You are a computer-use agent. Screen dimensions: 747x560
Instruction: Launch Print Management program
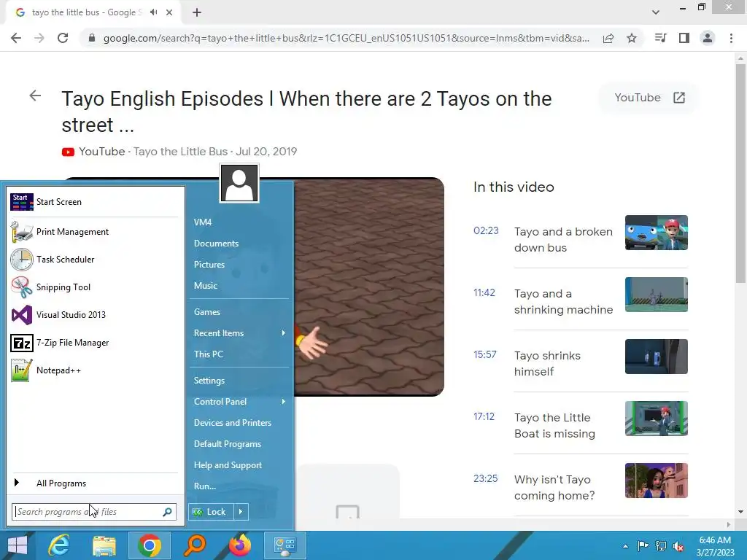pyautogui.click(x=94, y=232)
